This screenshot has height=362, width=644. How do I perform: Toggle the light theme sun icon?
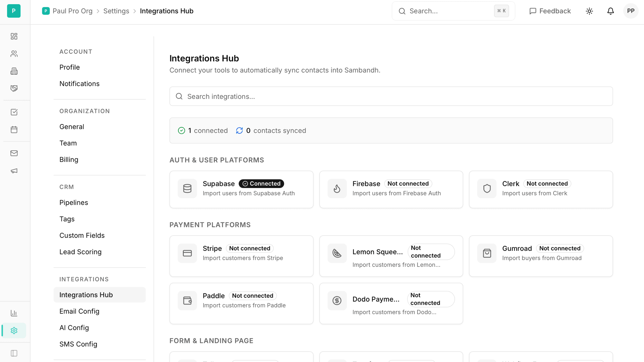point(589,11)
